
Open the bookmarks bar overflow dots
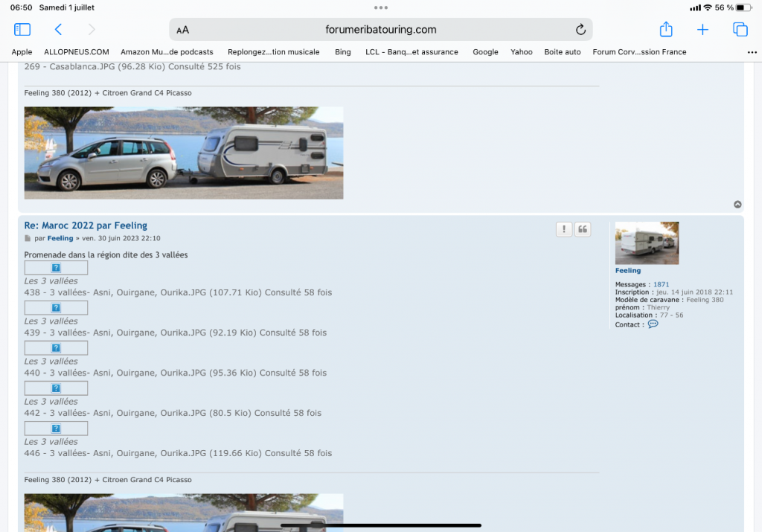click(x=752, y=53)
